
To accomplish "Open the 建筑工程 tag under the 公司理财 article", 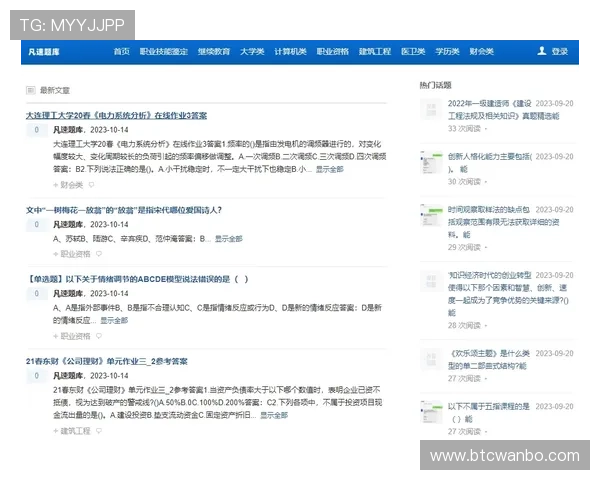I will (75, 431).
